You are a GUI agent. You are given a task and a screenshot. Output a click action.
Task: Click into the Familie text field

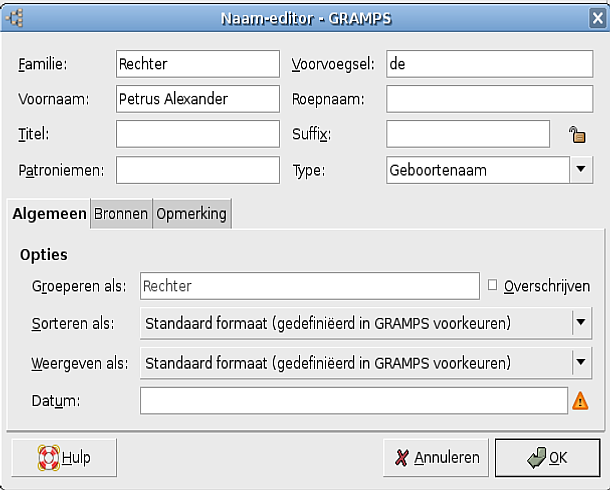pyautogui.click(x=197, y=64)
